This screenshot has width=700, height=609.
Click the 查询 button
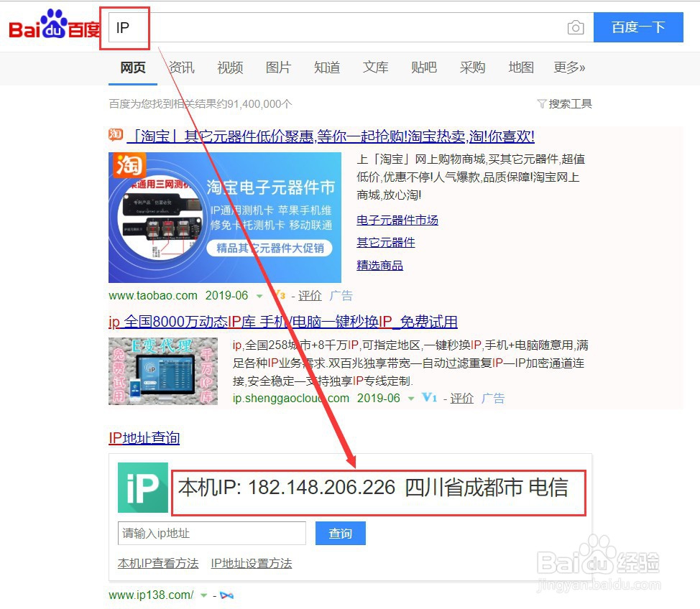click(x=340, y=533)
